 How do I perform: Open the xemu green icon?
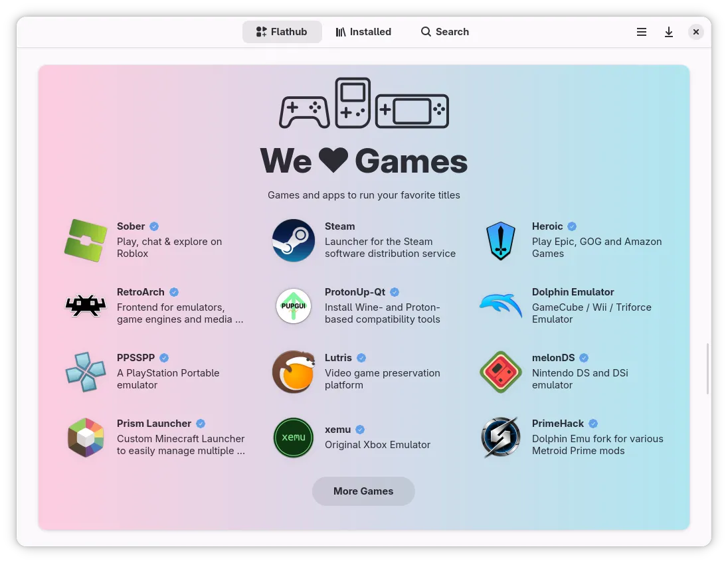tap(294, 438)
